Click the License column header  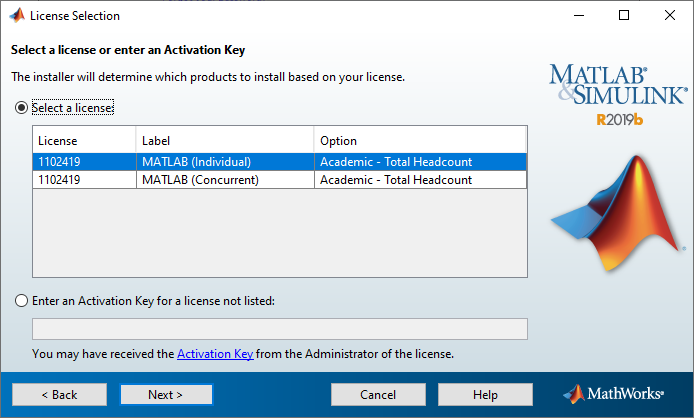tap(84, 140)
